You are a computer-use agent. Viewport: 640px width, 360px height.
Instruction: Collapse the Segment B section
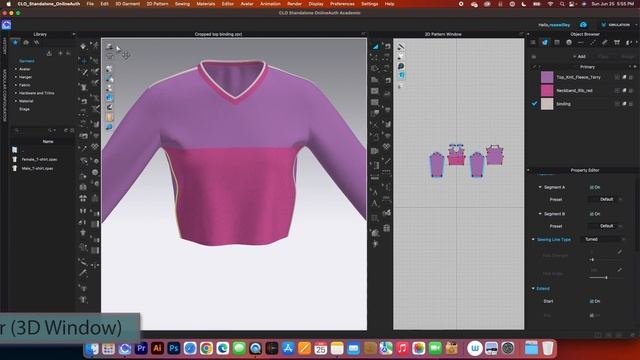click(x=540, y=214)
